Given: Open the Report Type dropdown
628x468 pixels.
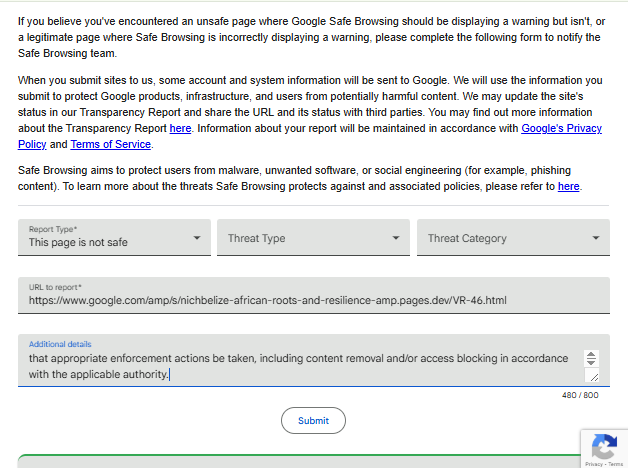Looking at the screenshot, I should [x=114, y=237].
